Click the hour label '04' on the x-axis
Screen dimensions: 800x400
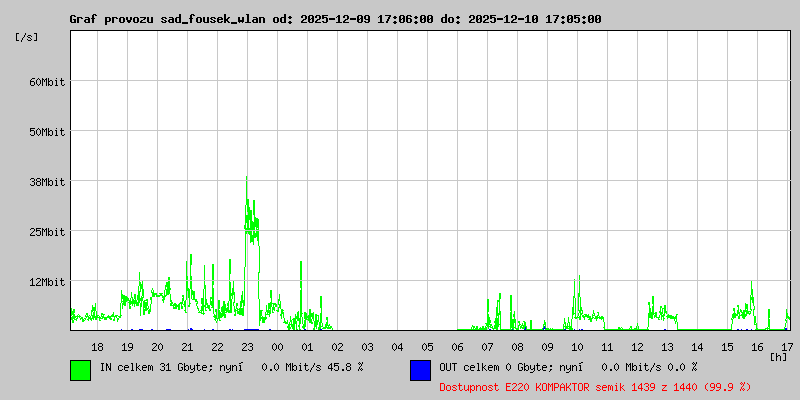click(x=397, y=347)
